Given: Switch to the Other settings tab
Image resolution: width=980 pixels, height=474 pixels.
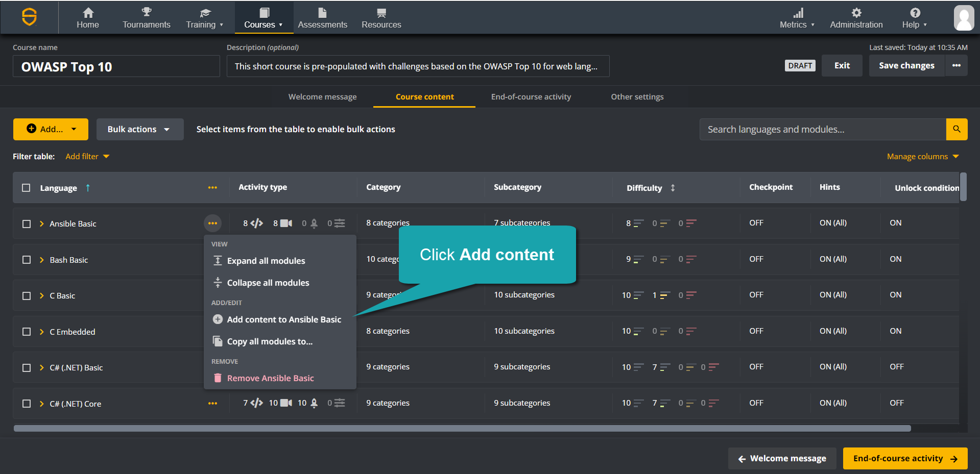Looking at the screenshot, I should click(x=637, y=97).
